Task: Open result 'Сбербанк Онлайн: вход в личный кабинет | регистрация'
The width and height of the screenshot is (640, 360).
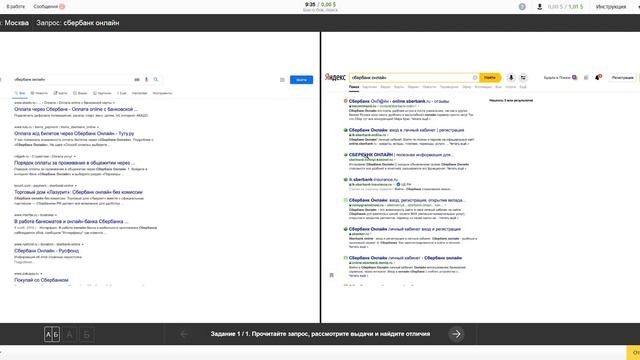Action: coord(407,130)
